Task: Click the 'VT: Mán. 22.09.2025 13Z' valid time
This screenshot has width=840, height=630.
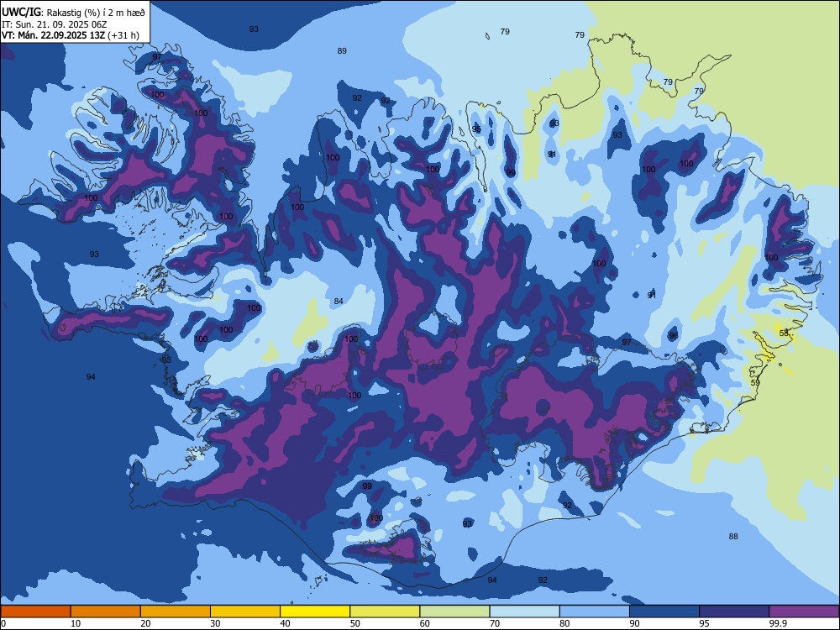Action: [54, 35]
